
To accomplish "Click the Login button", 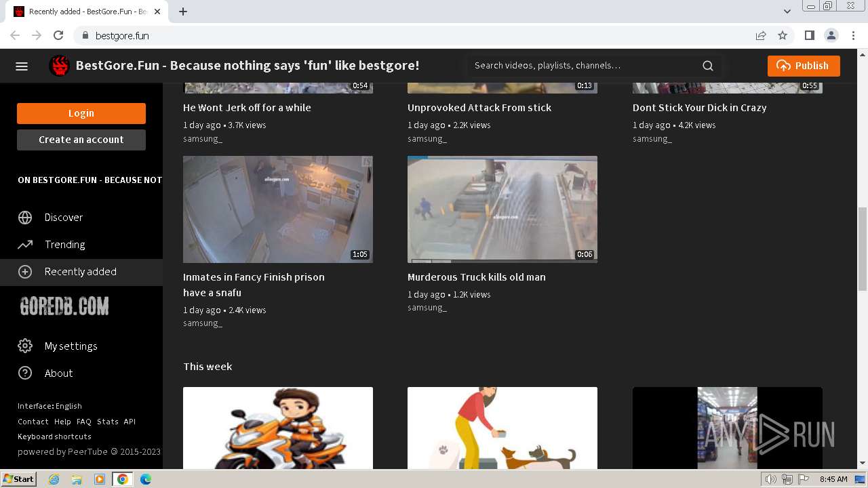I will click(x=81, y=113).
